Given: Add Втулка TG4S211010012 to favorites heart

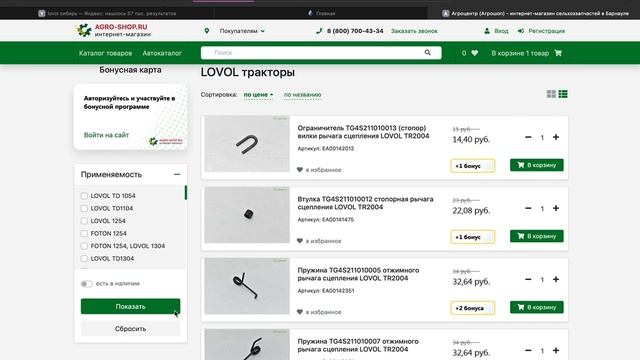Looking at the screenshot, I should point(300,241).
